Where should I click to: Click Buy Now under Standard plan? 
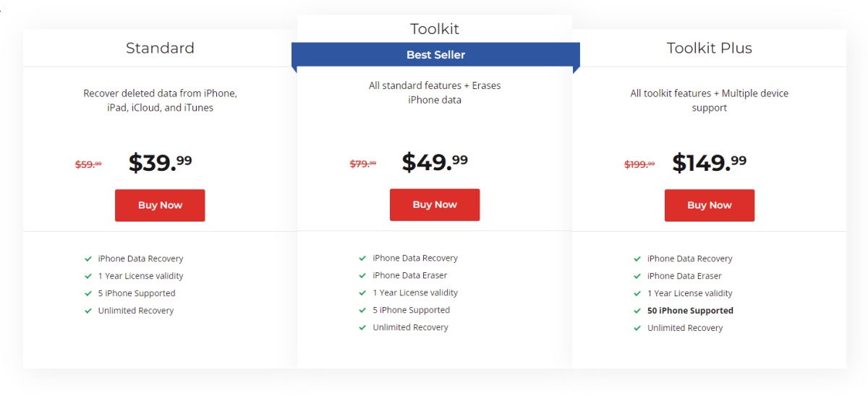tap(160, 205)
